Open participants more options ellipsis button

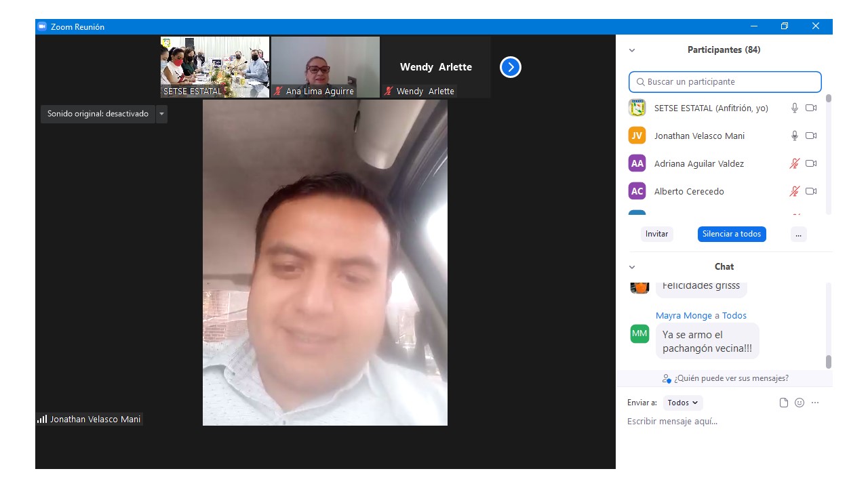[798, 234]
